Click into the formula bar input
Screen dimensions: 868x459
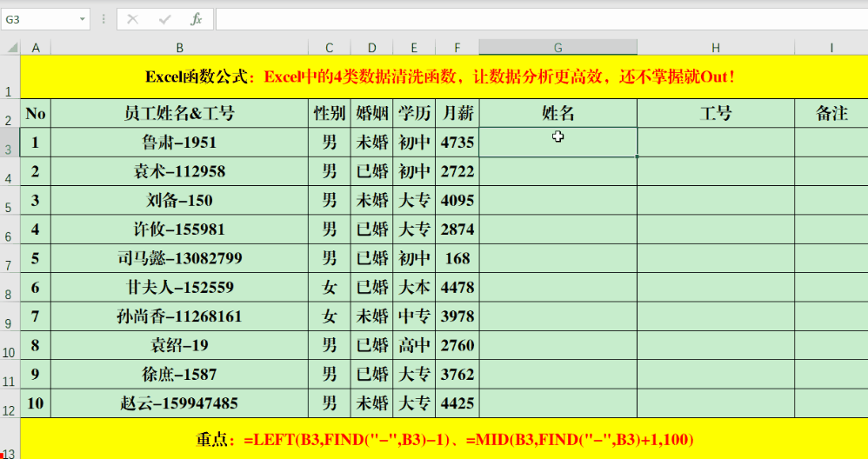[x=541, y=19]
